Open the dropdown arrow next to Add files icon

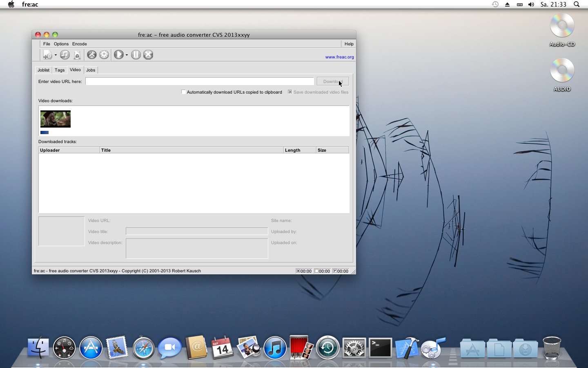[x=56, y=55]
